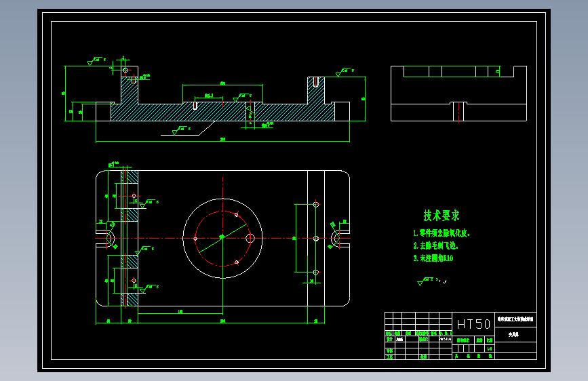Click technical note 3. 未注圆角R10
This screenshot has height=381, width=588.
pyautogui.click(x=433, y=258)
